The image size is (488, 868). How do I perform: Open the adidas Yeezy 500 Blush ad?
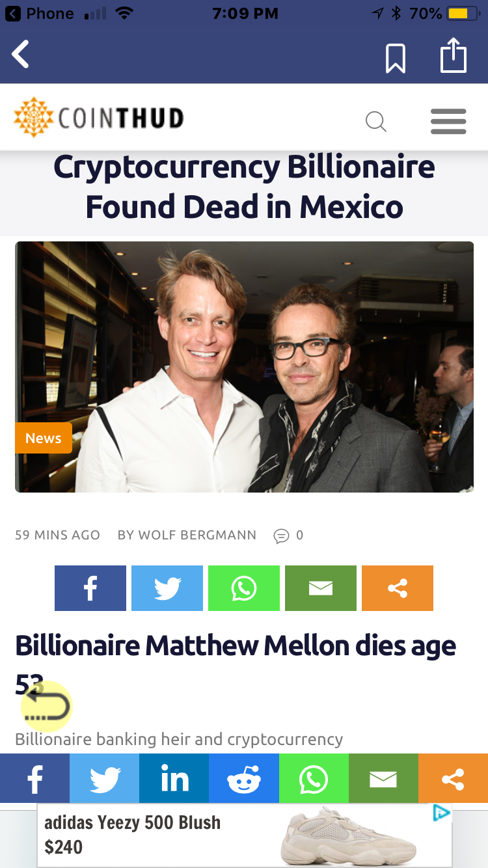[x=244, y=835]
